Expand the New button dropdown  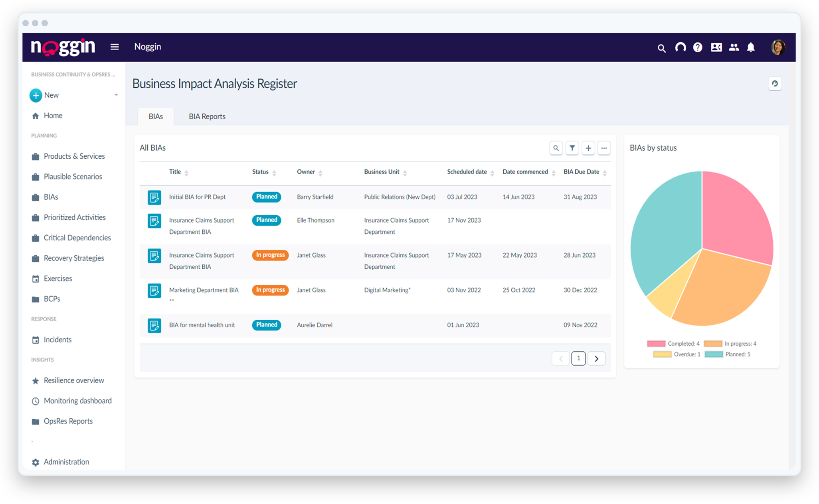tap(116, 95)
